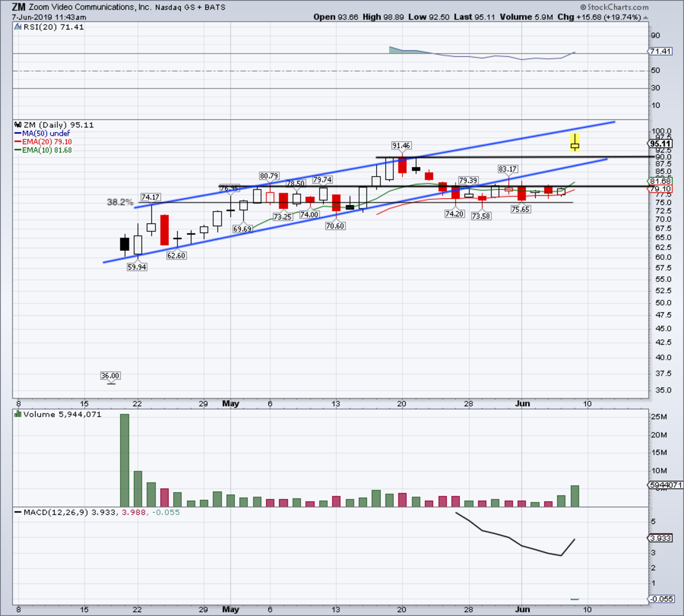
Task: Click the Volume histogram icon
Action: [19, 415]
